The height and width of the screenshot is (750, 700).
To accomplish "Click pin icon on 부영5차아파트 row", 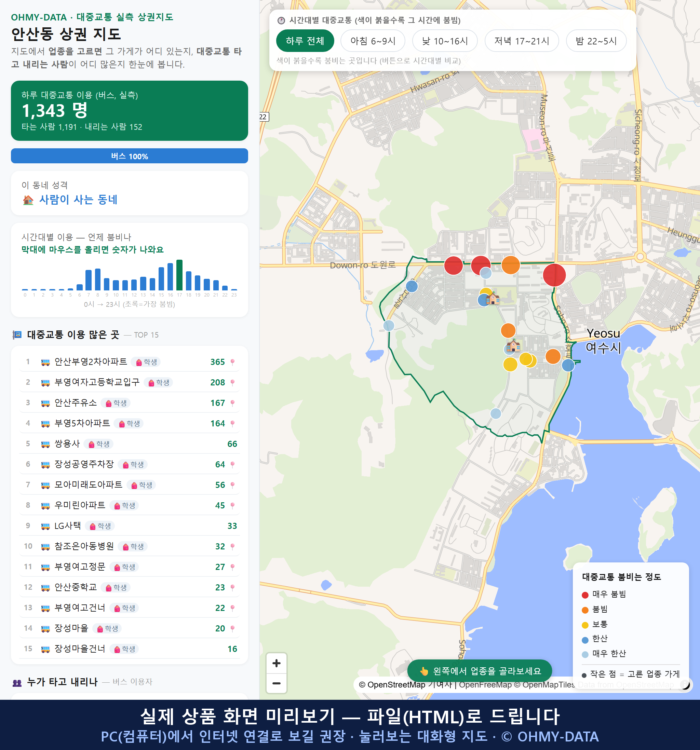I will 232,424.
